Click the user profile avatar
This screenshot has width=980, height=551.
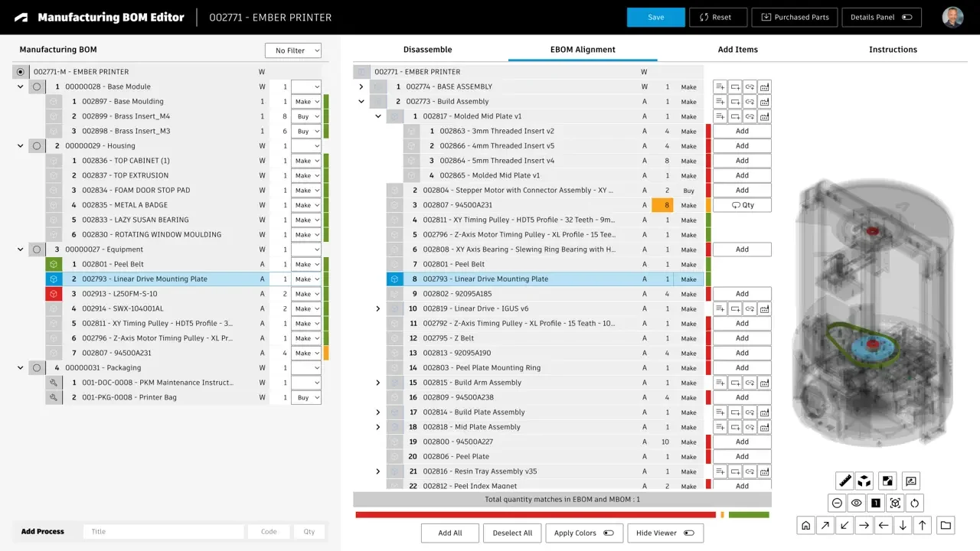(x=952, y=17)
